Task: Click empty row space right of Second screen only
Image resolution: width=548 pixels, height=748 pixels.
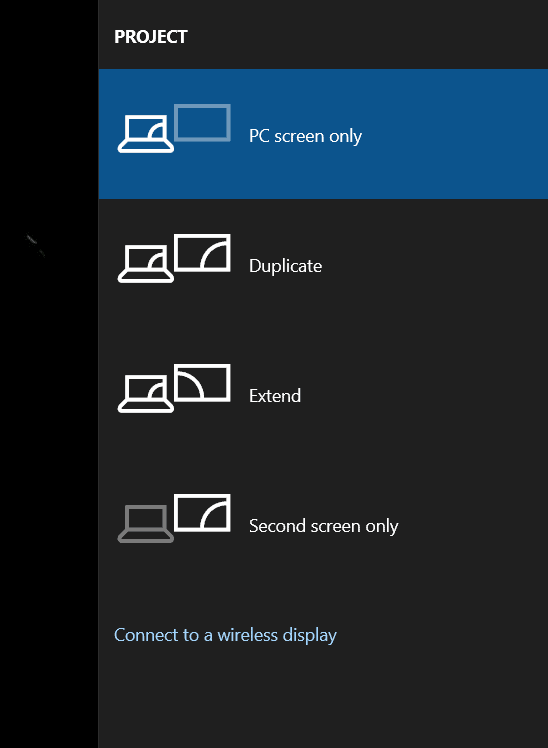Action: click(472, 524)
